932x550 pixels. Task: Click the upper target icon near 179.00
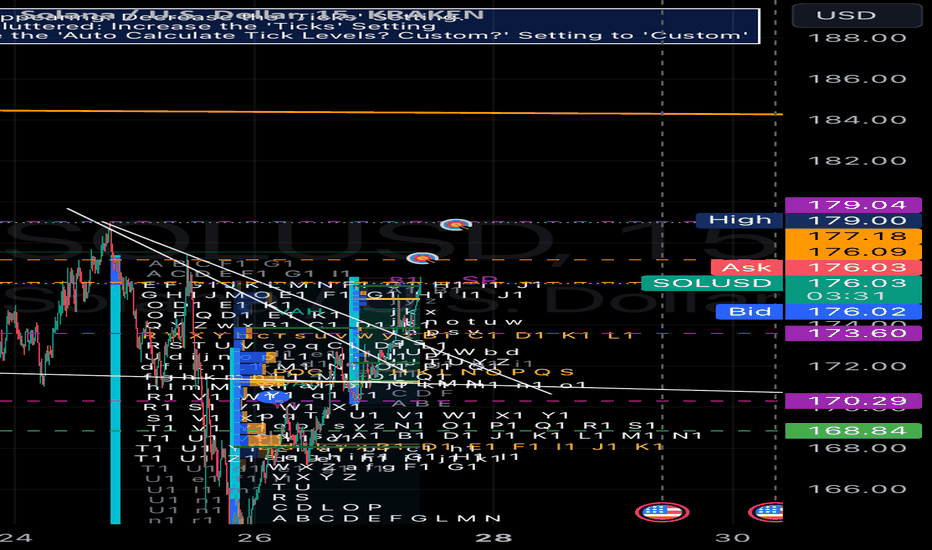(x=456, y=224)
